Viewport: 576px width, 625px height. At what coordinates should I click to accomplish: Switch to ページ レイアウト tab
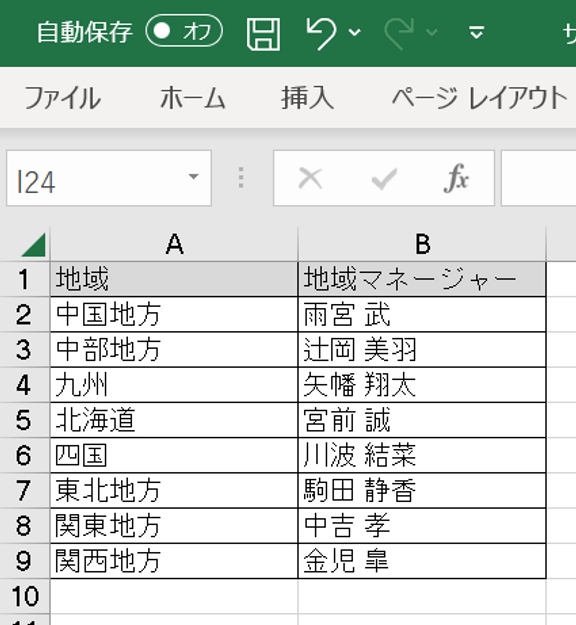[x=480, y=98]
